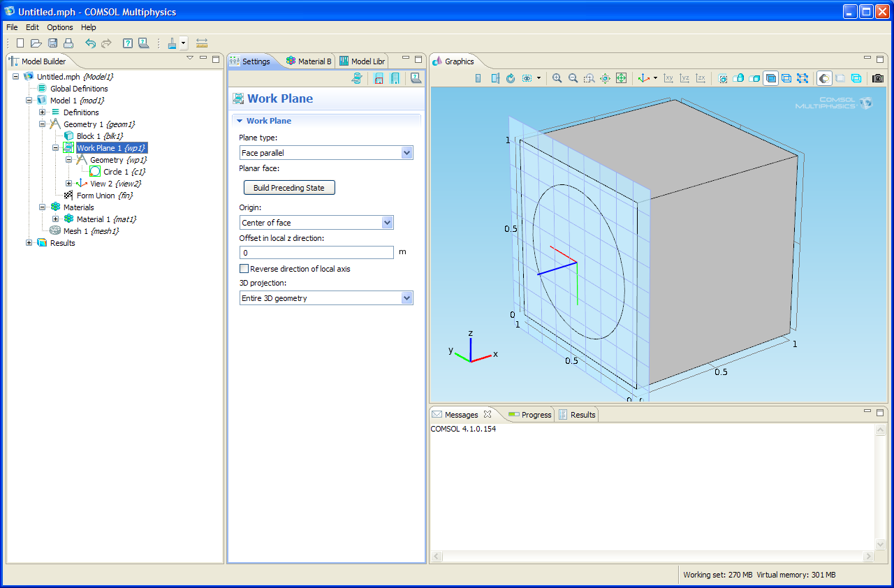Click the Print icon in main toolbar
This screenshot has height=588, width=894.
pos(68,43)
